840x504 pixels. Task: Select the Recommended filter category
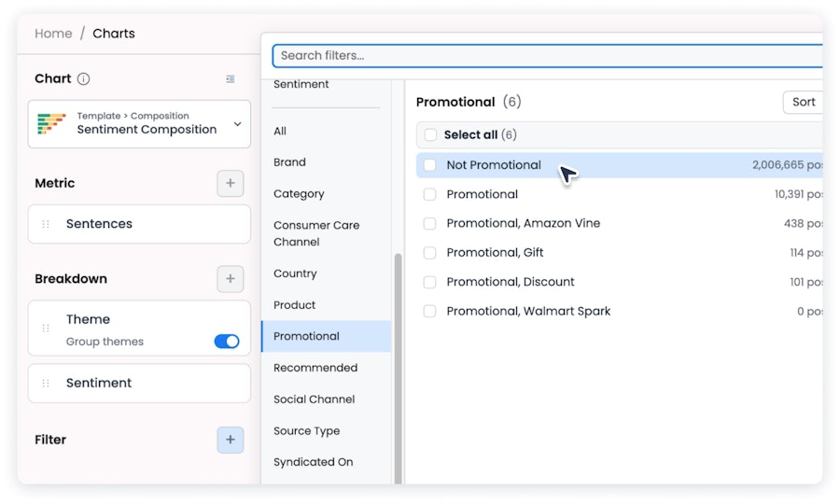(x=315, y=368)
